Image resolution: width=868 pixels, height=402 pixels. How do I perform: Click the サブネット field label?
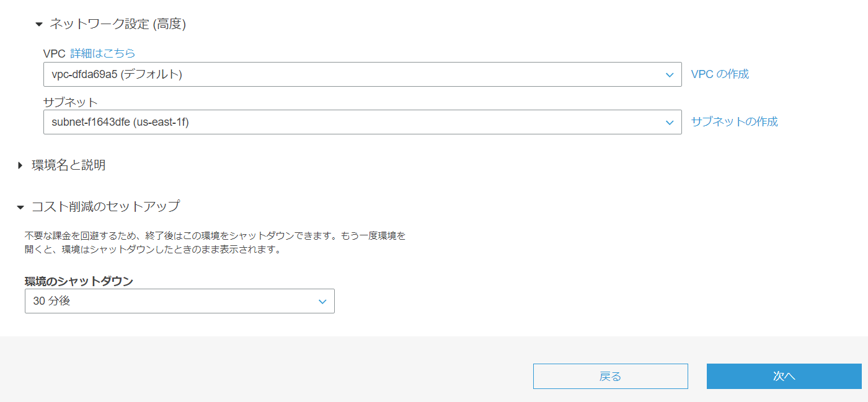point(71,102)
